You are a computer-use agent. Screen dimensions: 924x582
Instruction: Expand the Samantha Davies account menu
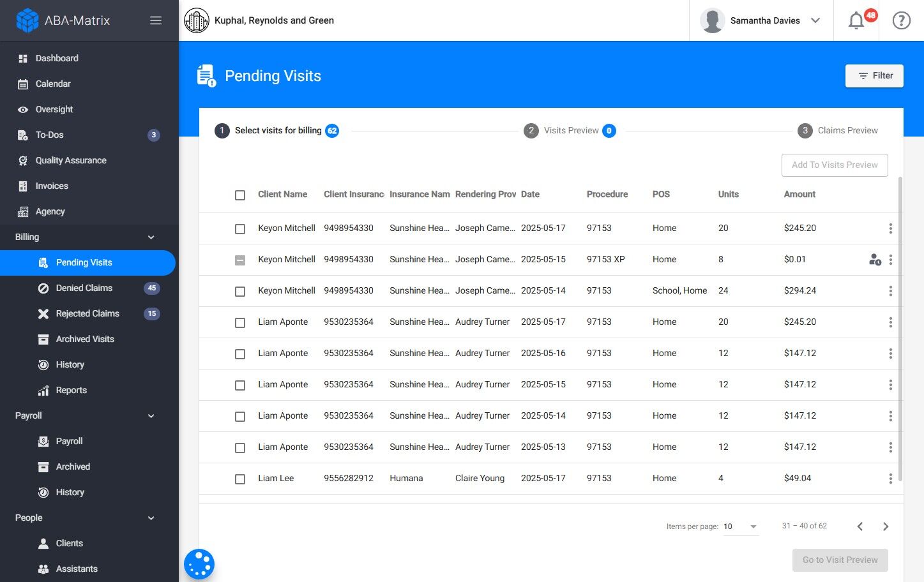click(815, 20)
